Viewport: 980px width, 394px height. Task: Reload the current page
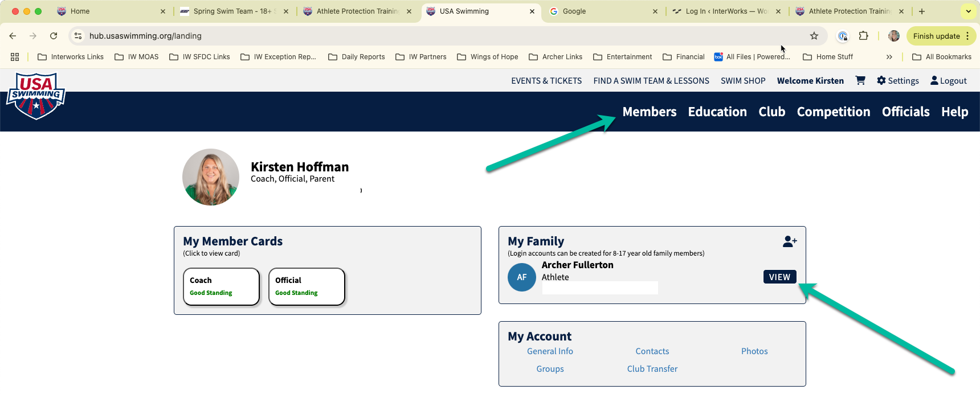click(x=54, y=36)
